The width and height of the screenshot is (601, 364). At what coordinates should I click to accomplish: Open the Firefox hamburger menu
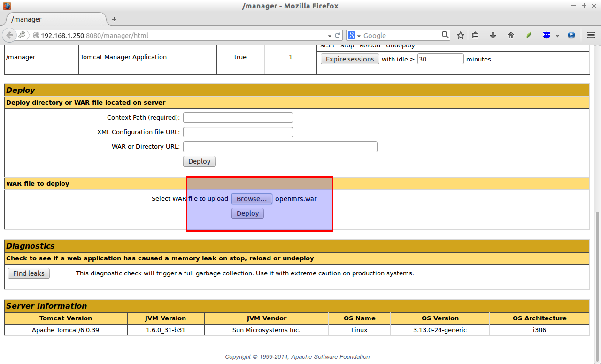[x=591, y=35]
